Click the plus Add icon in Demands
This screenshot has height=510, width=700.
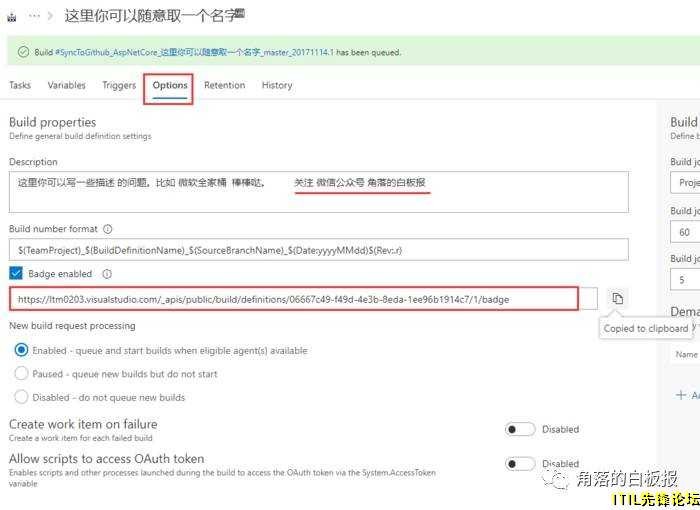(x=681, y=395)
